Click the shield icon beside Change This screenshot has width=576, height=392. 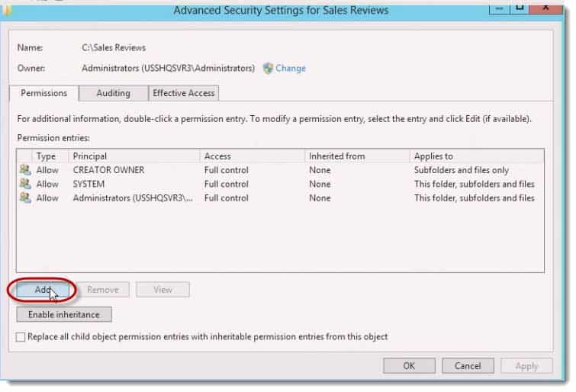point(268,68)
